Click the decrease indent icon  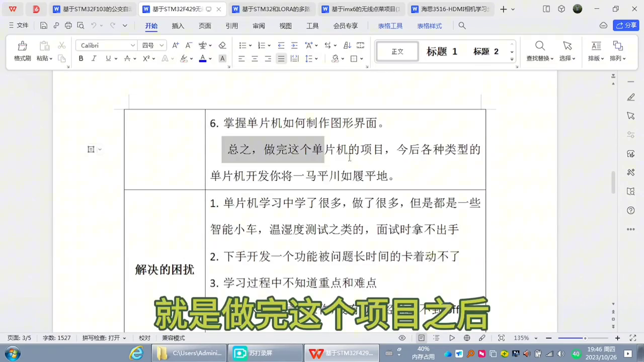(x=281, y=45)
